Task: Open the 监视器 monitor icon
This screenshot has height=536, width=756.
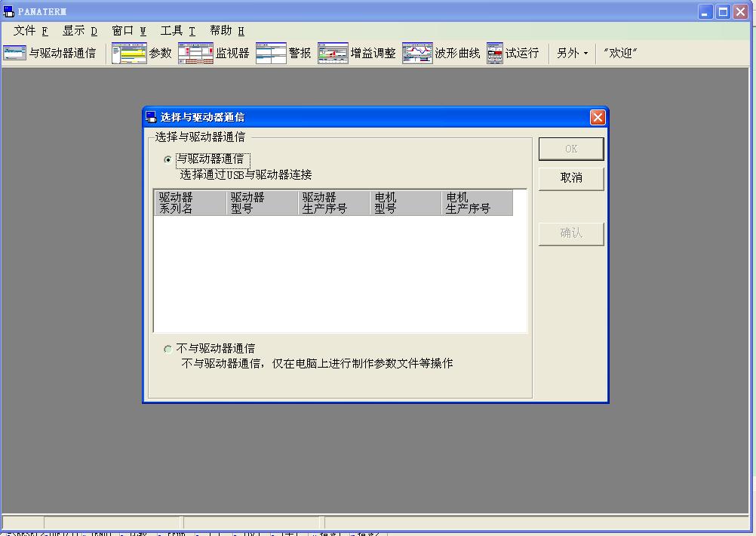Action: click(195, 53)
